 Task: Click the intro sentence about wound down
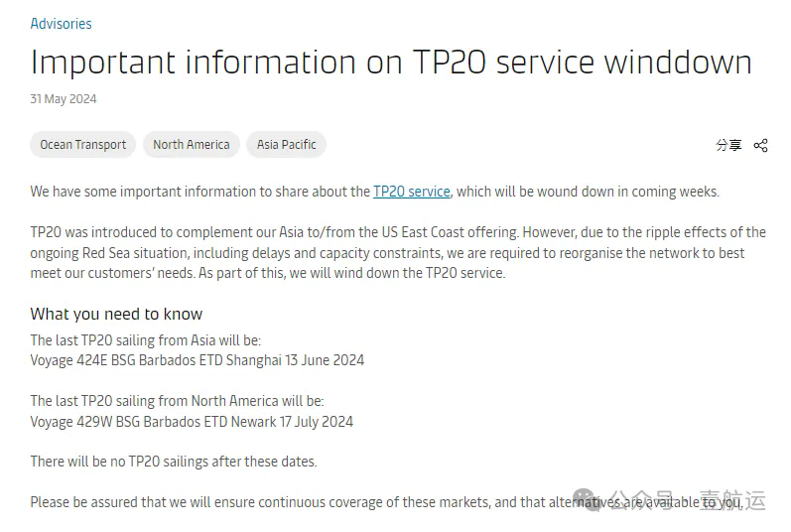click(x=375, y=192)
